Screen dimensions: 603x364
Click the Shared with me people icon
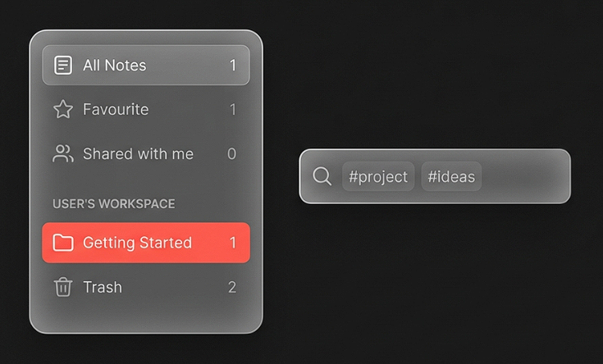63,154
